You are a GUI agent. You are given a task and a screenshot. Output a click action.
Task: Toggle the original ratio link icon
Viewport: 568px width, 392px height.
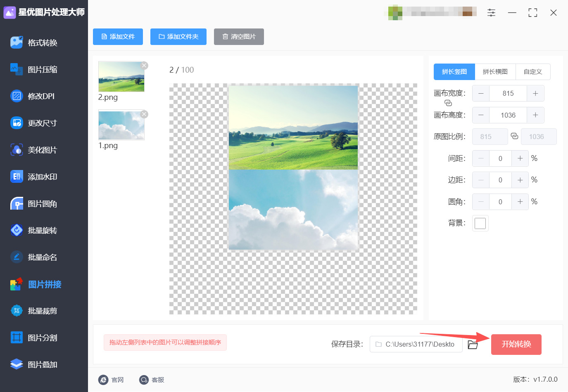(x=514, y=136)
